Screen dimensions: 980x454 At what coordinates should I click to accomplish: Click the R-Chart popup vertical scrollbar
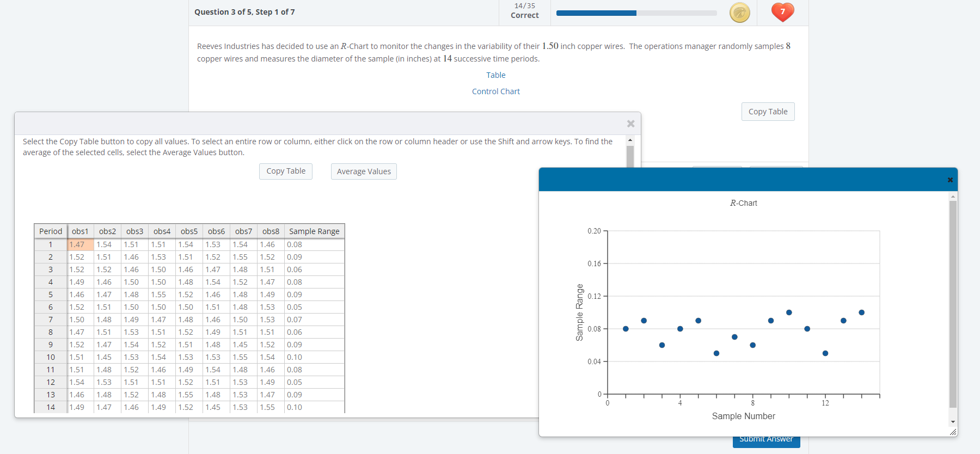pos(953,304)
